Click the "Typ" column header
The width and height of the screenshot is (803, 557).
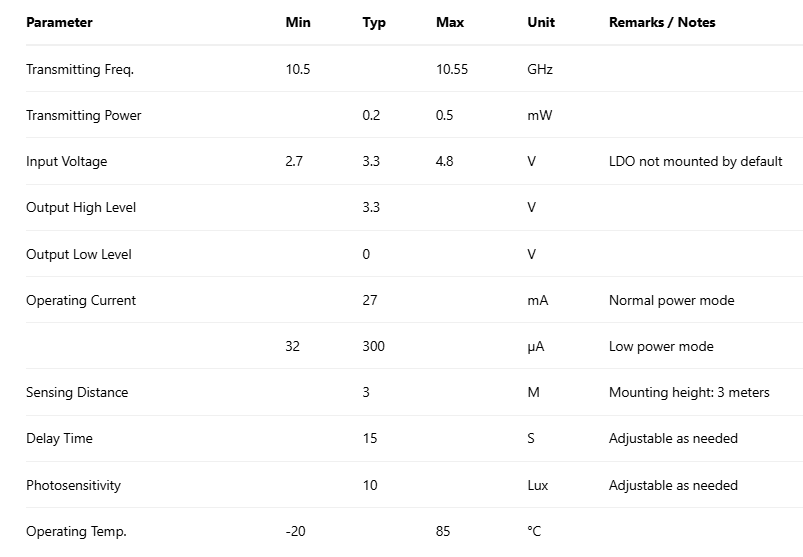click(374, 22)
